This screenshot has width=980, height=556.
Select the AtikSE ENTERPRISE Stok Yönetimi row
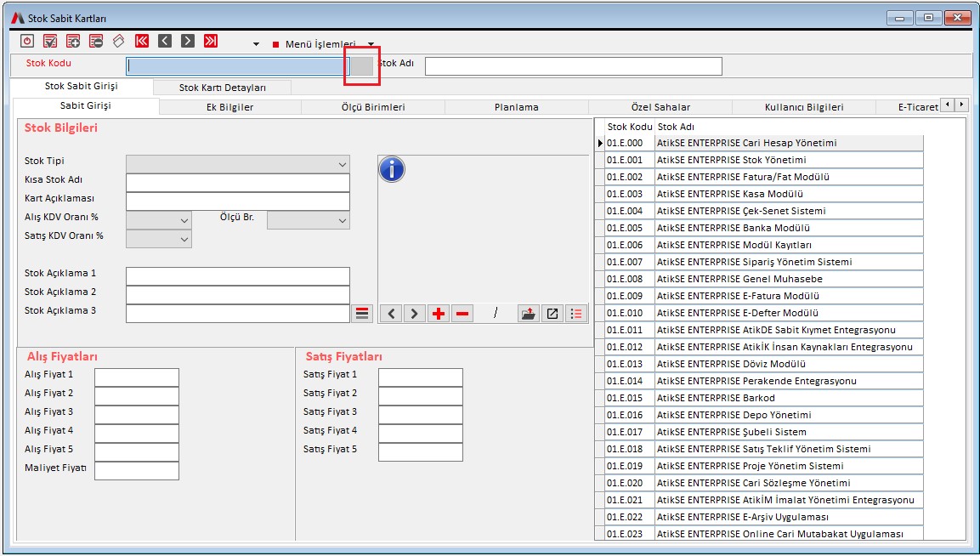[764, 160]
